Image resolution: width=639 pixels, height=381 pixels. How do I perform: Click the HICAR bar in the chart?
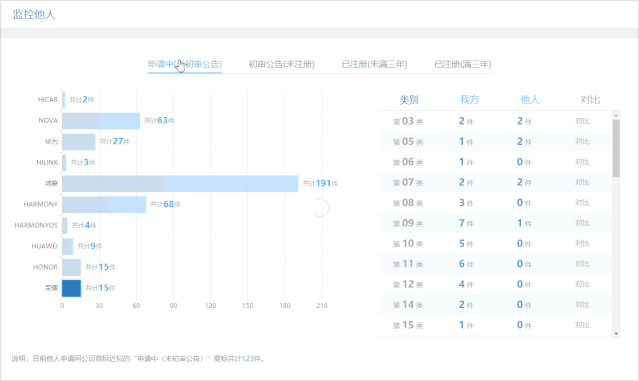click(64, 100)
